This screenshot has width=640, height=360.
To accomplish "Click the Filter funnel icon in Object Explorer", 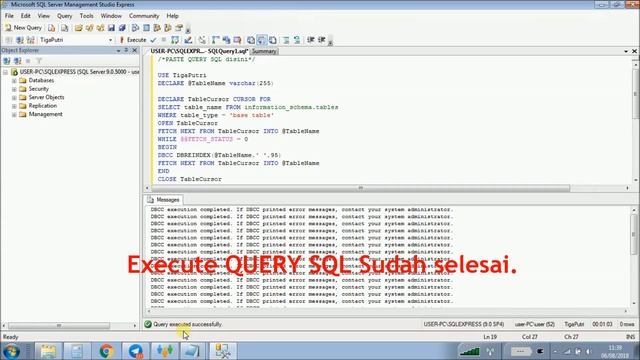I will pyautogui.click(x=39, y=61).
